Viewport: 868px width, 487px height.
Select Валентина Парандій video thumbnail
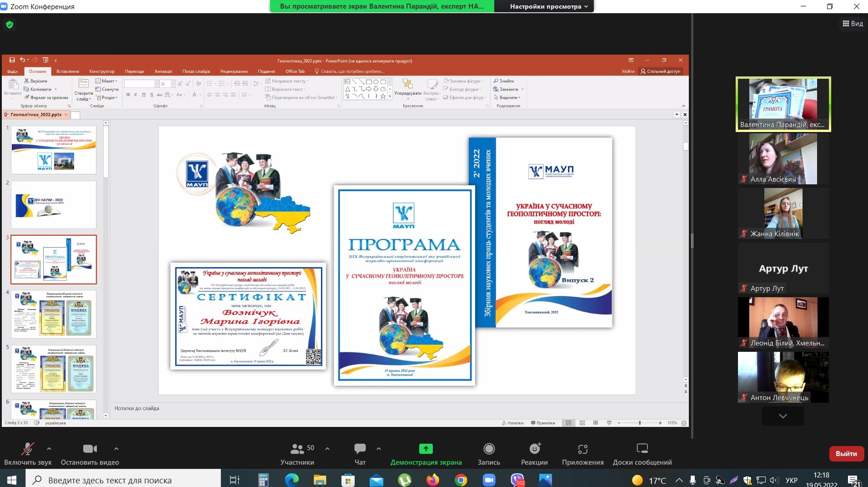pos(783,104)
